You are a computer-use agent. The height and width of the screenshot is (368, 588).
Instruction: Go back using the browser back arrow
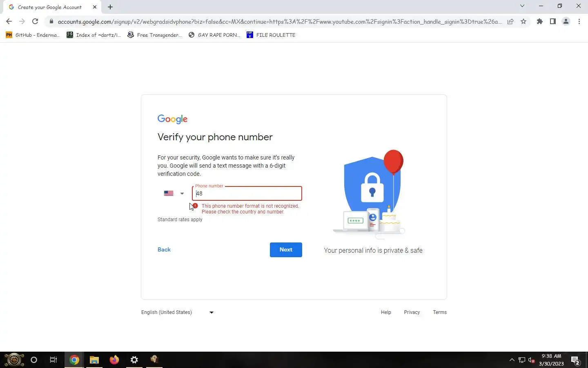9,22
